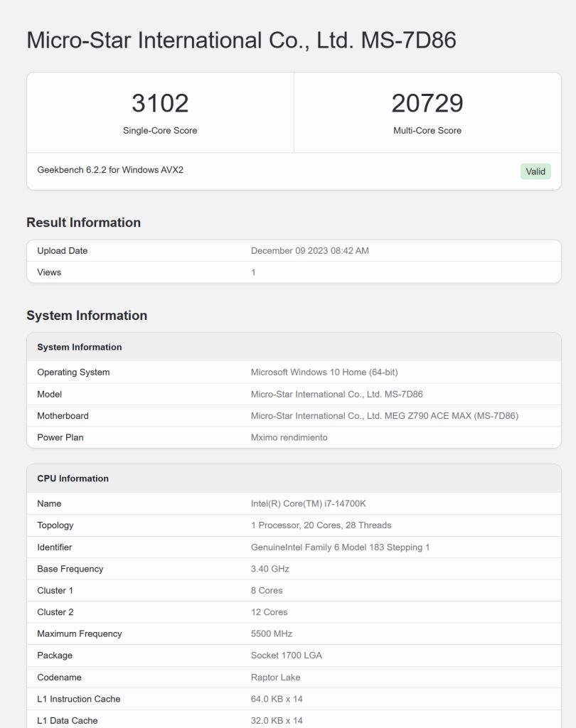The width and height of the screenshot is (576, 728).
Task: Select the L1 Data Cache value "32.0 KB x 14"
Action: tap(277, 721)
